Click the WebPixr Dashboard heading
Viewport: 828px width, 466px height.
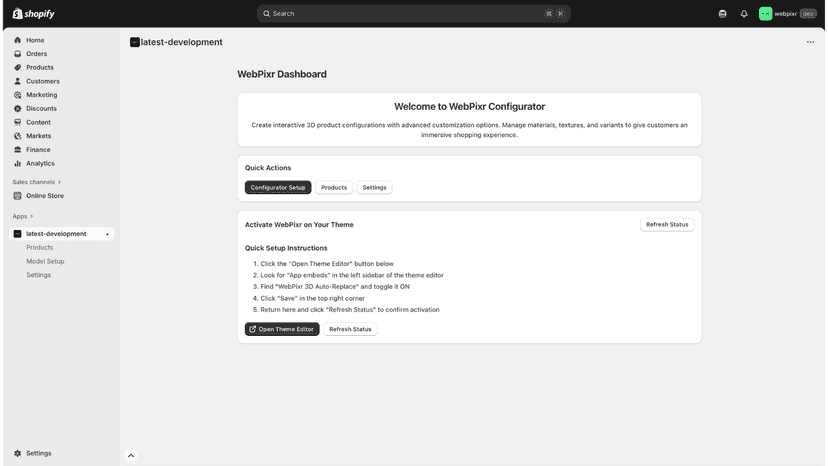[x=282, y=74]
